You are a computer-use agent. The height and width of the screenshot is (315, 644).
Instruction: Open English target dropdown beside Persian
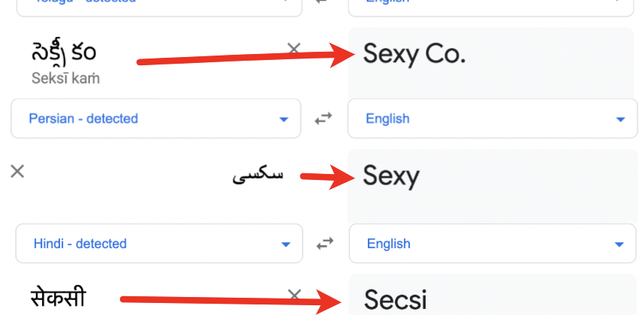click(620, 119)
